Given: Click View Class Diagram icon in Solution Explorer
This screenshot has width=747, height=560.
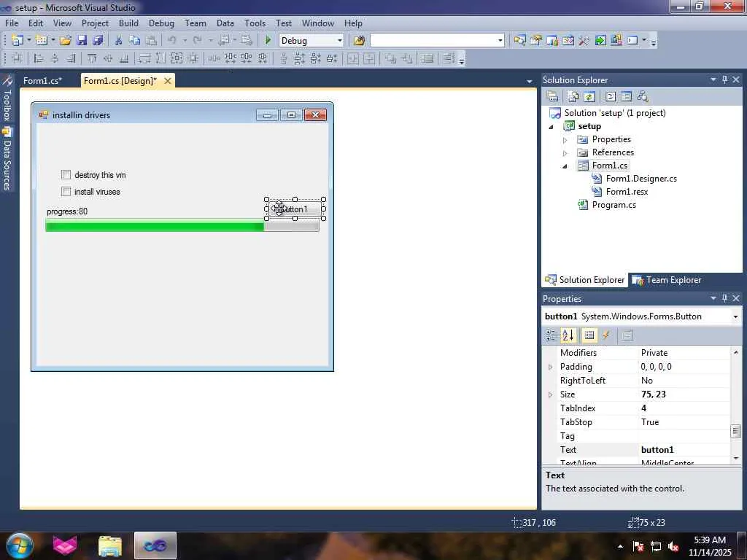Looking at the screenshot, I should pos(642,97).
